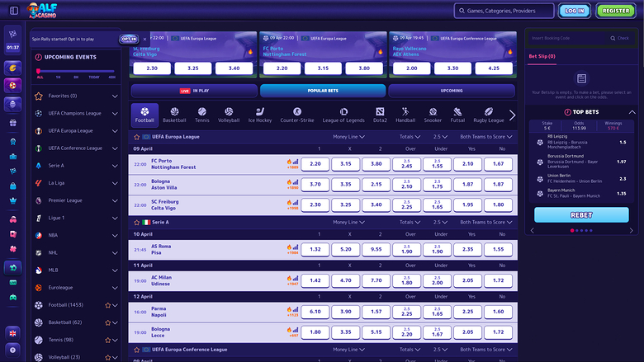The image size is (644, 362).
Task: Expand Favorites (0) in sidebar
Action: click(115, 96)
